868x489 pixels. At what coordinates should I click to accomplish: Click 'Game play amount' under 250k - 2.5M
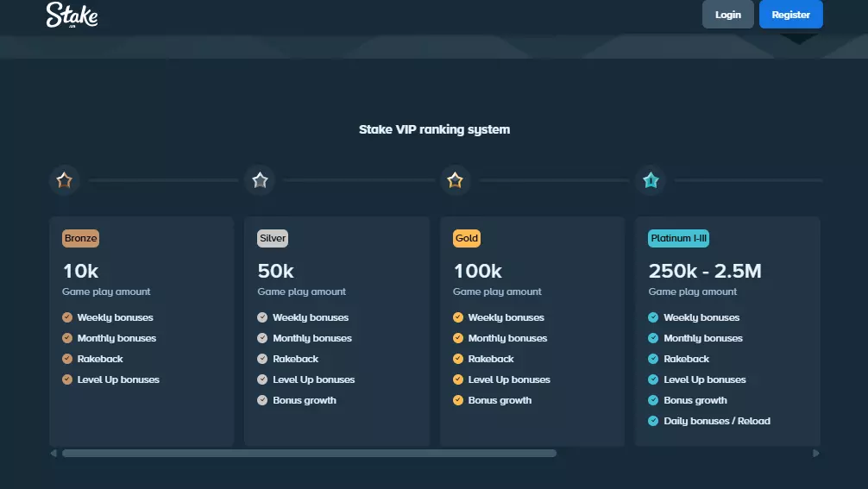click(x=693, y=292)
